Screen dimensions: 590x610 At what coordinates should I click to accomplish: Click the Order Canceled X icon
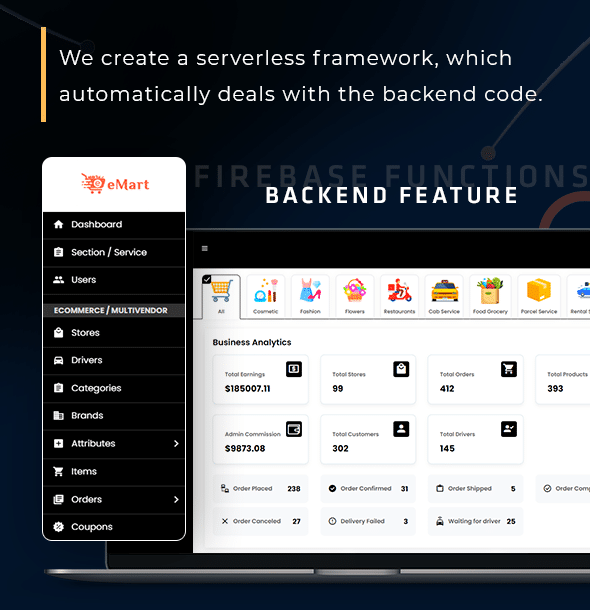225,521
